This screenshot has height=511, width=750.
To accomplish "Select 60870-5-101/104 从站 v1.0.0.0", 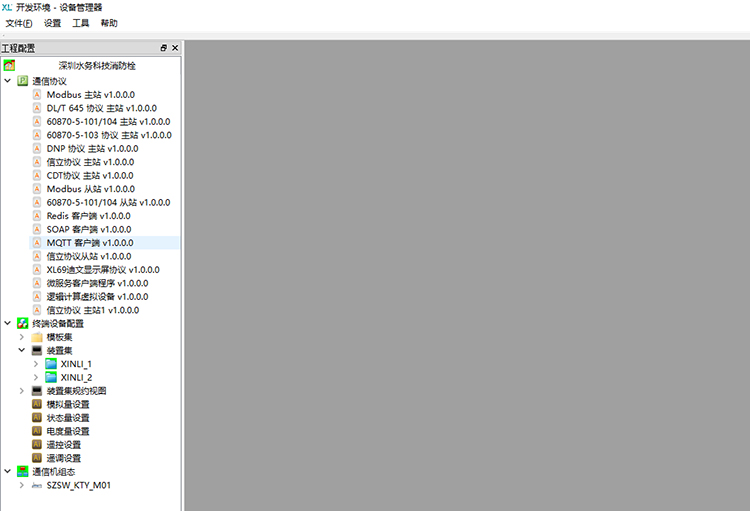I will 108,202.
